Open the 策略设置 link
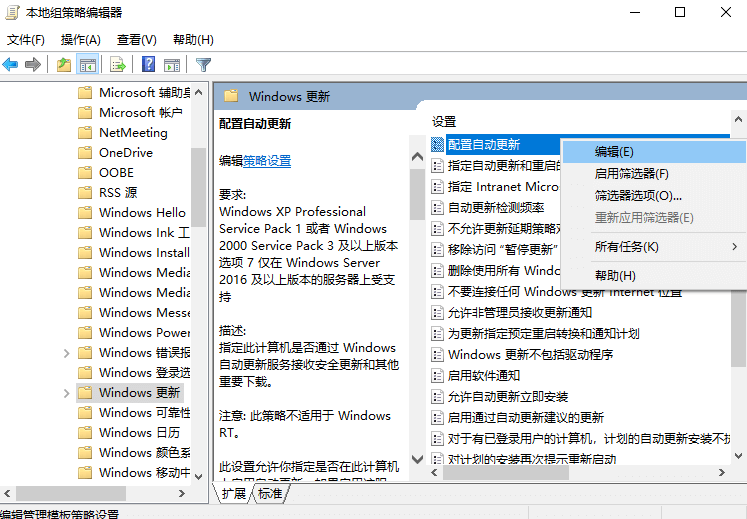Viewport: 747px width, 519px height. point(267,161)
